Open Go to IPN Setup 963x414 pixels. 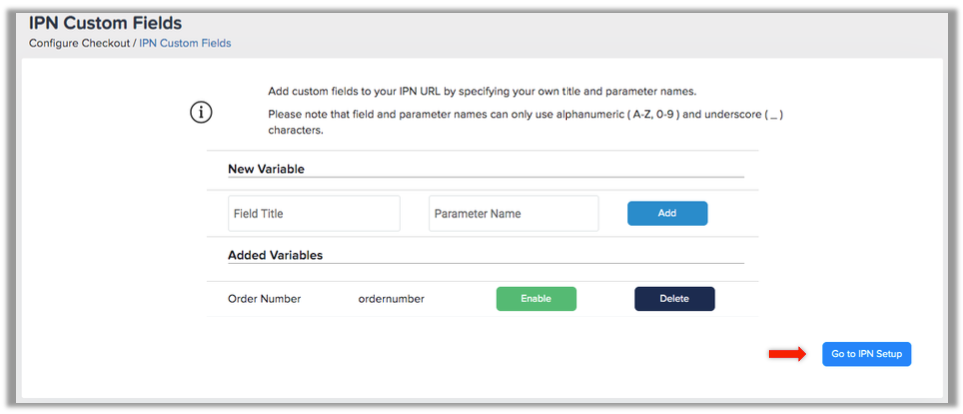tap(867, 354)
